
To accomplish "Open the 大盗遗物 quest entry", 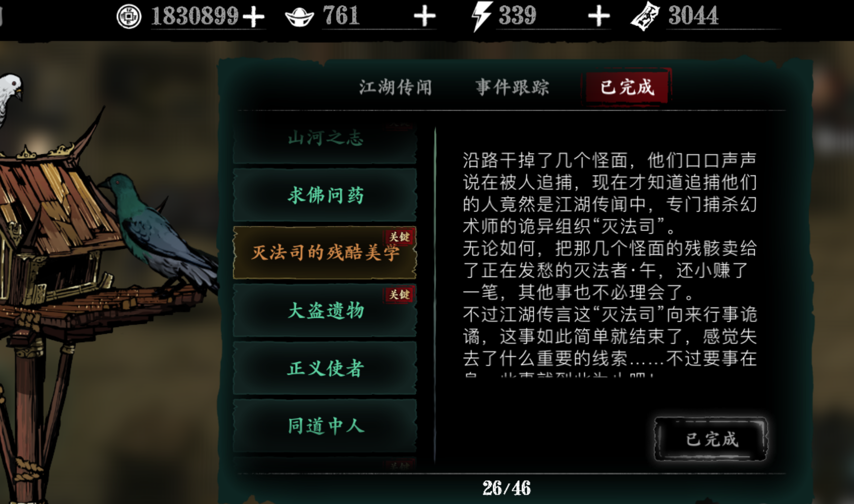I will 325,310.
